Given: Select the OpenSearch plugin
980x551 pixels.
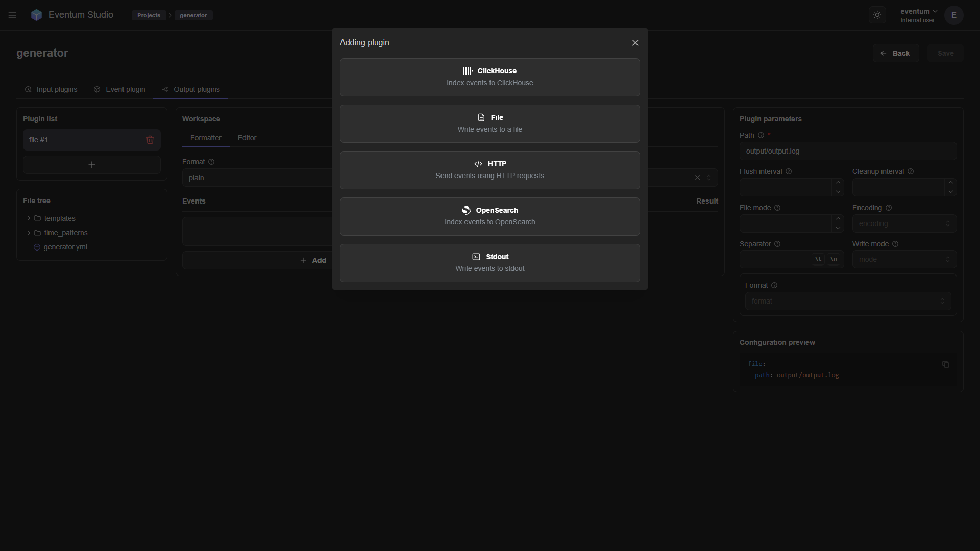Looking at the screenshot, I should [x=489, y=216].
